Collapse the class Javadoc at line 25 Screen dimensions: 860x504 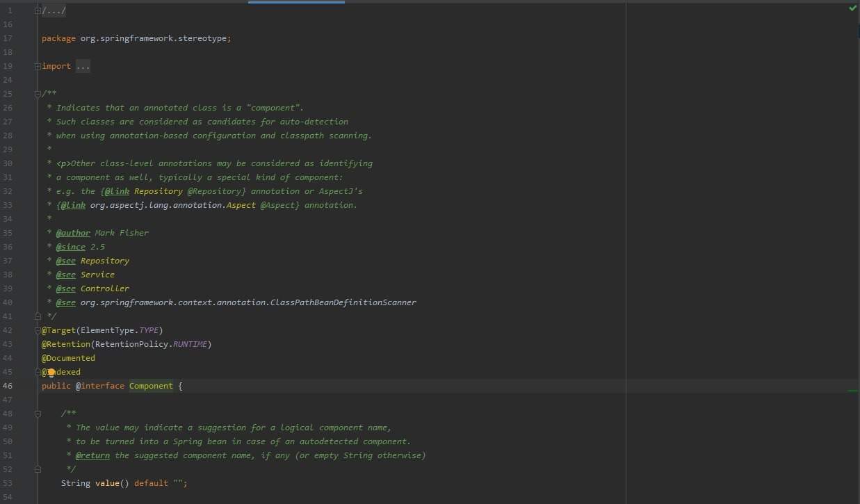point(37,94)
